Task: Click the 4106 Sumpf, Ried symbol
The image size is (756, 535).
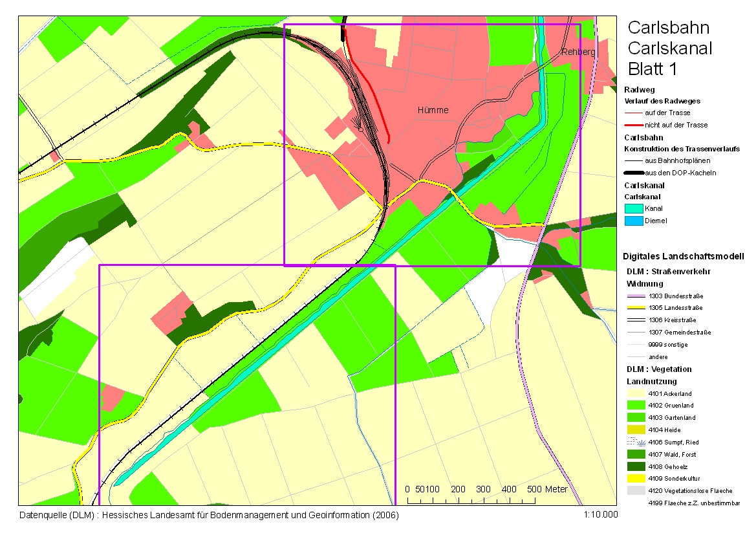Action: pos(634,442)
